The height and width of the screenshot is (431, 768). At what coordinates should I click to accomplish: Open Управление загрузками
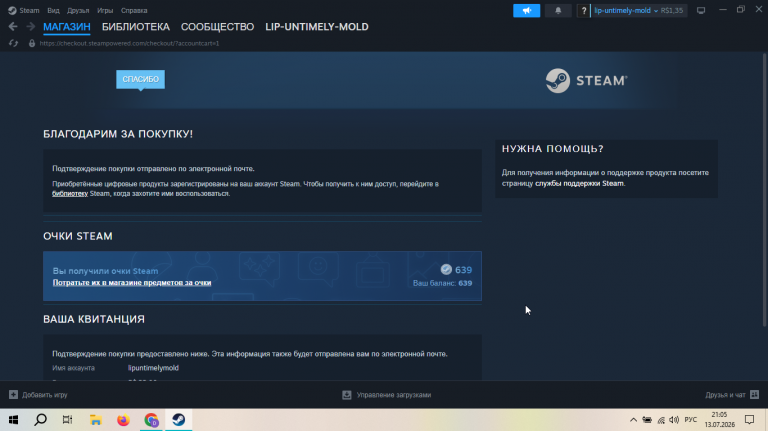386,395
